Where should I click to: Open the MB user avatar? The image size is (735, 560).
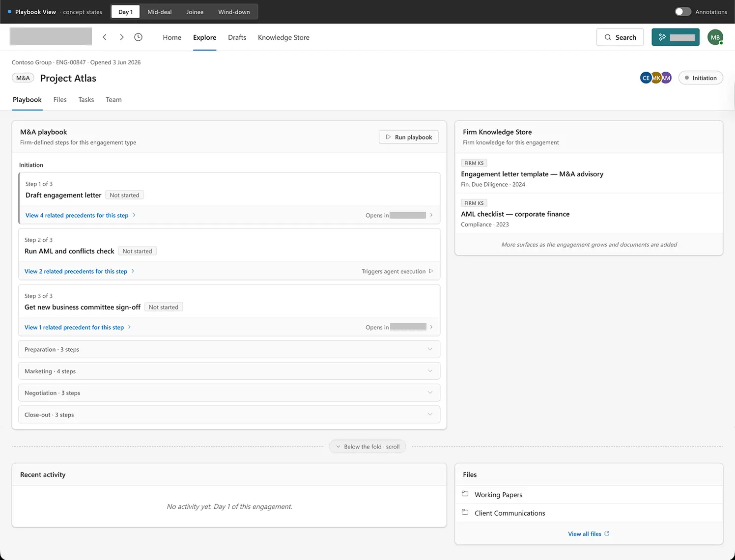(x=715, y=37)
